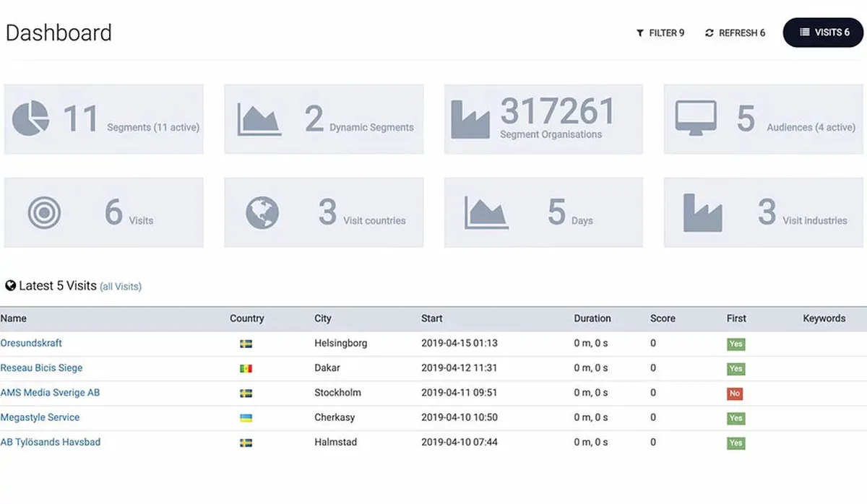
Task: Click the monitor icon on Audiences card
Action: pos(696,118)
